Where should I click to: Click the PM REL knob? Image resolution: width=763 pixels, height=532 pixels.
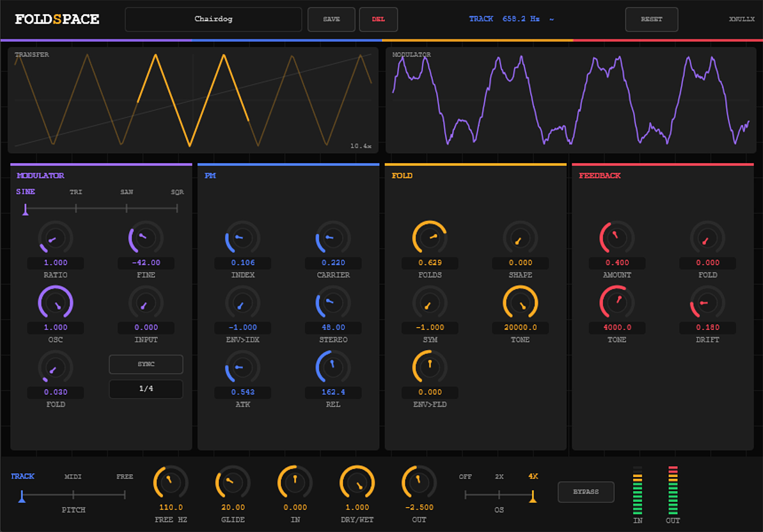point(333,367)
